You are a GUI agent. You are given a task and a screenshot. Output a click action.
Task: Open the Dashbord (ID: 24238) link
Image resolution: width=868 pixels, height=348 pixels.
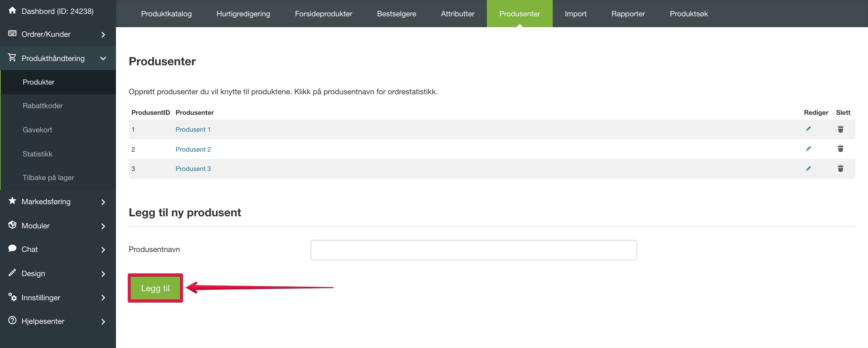coord(58,11)
